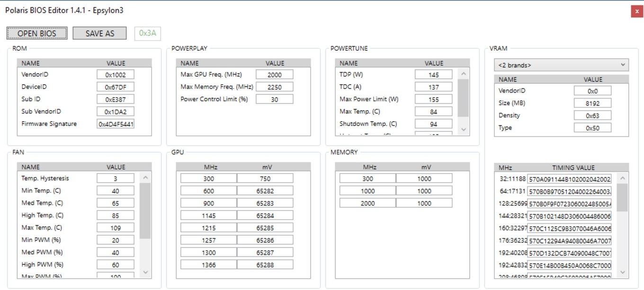Edit the Min PWM (%) value
The image size is (644, 290).
pyautogui.click(x=116, y=240)
